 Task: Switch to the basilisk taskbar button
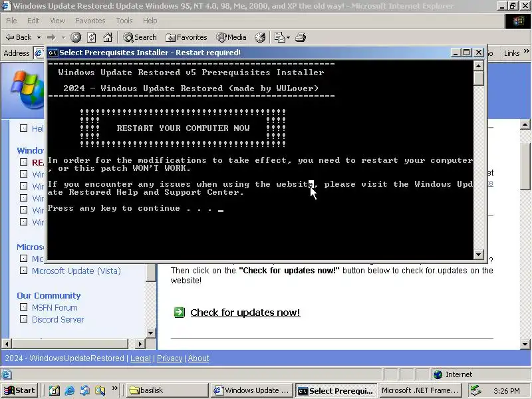tap(168, 390)
